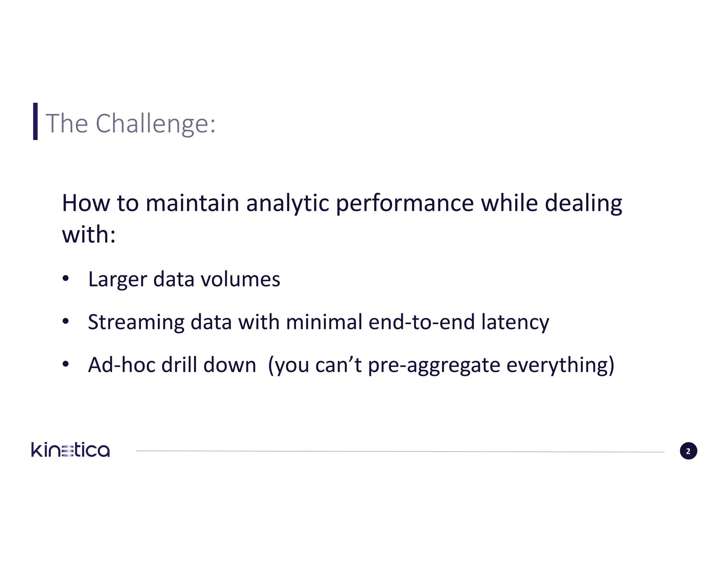The width and height of the screenshot is (728, 562).
Task: Click the bullet dot before Larger data volumes
Action: (65, 279)
